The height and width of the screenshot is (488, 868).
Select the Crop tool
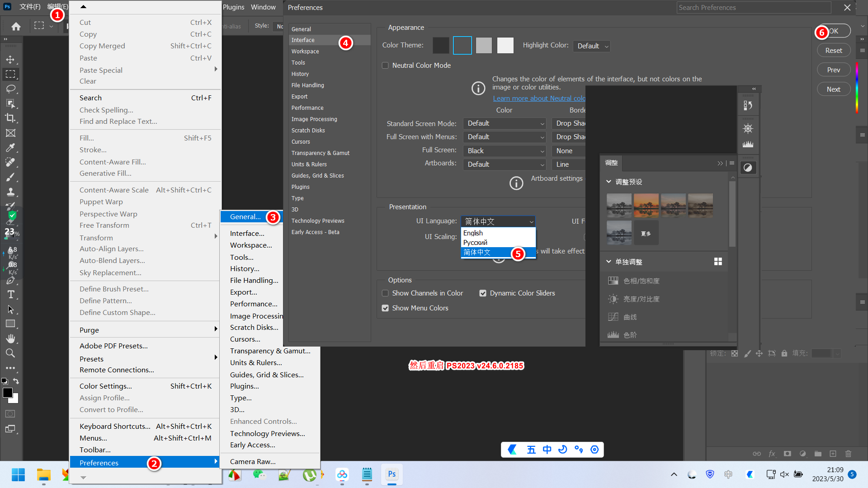[x=10, y=118]
